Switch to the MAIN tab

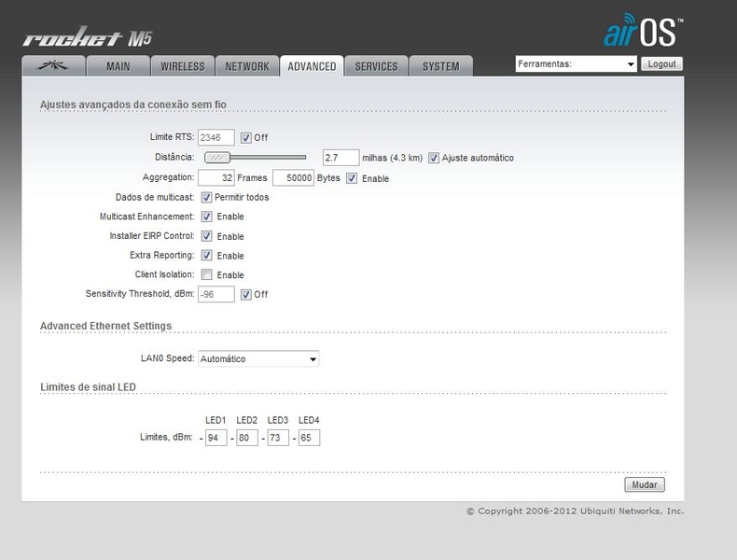[118, 66]
